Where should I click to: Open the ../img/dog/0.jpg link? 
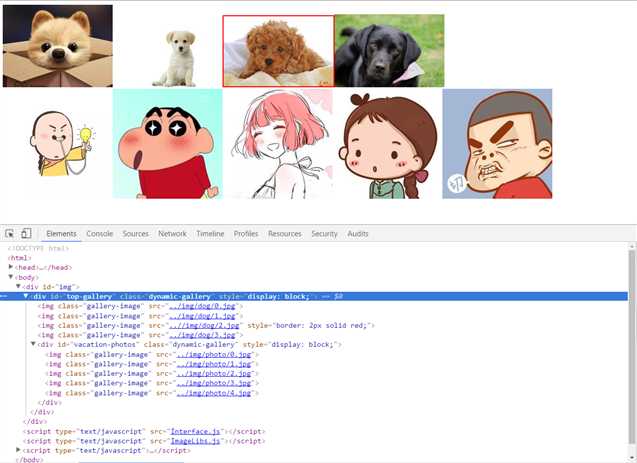(x=202, y=306)
